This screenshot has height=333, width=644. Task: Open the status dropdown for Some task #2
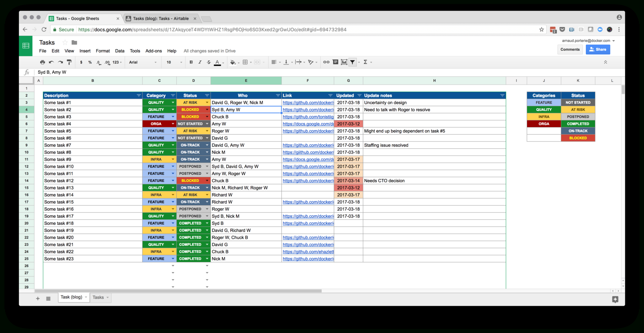point(207,110)
